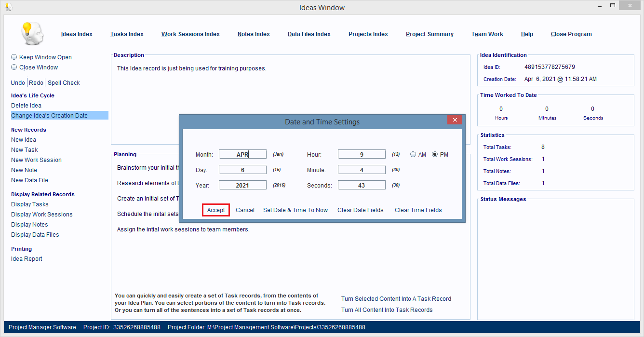This screenshot has height=337, width=644.
Task: Click the Total Tasks value 8
Action: [543, 147]
